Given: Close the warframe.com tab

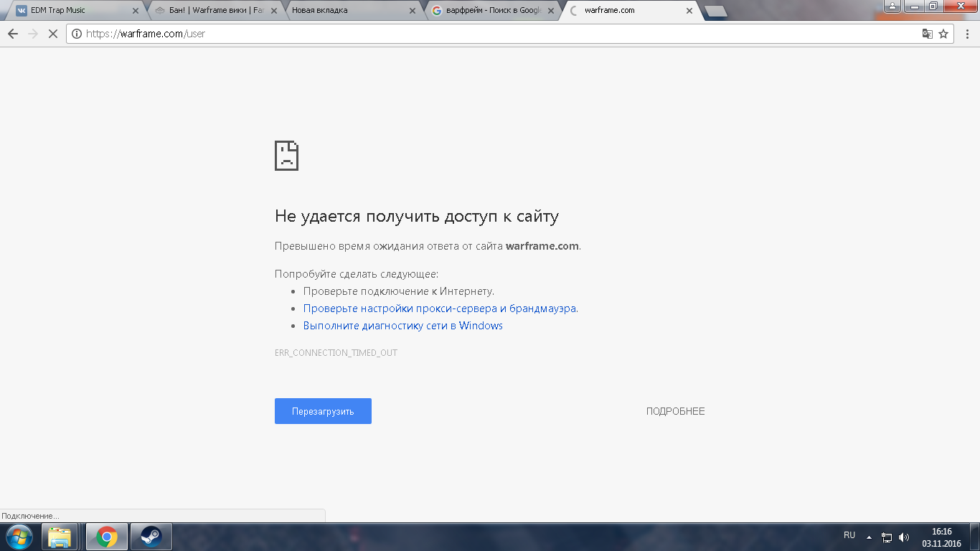Looking at the screenshot, I should [x=689, y=11].
